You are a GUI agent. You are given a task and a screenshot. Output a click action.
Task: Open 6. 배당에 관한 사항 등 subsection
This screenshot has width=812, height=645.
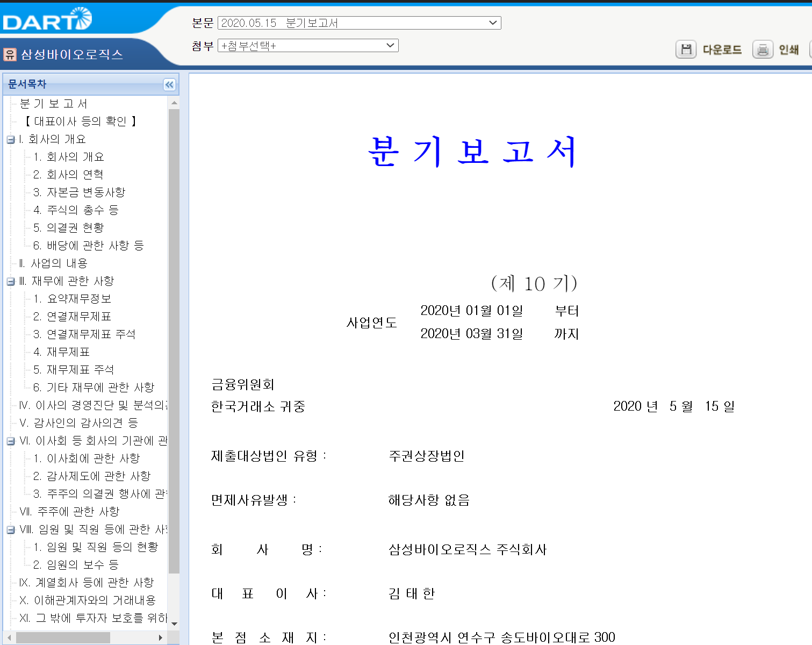88,246
